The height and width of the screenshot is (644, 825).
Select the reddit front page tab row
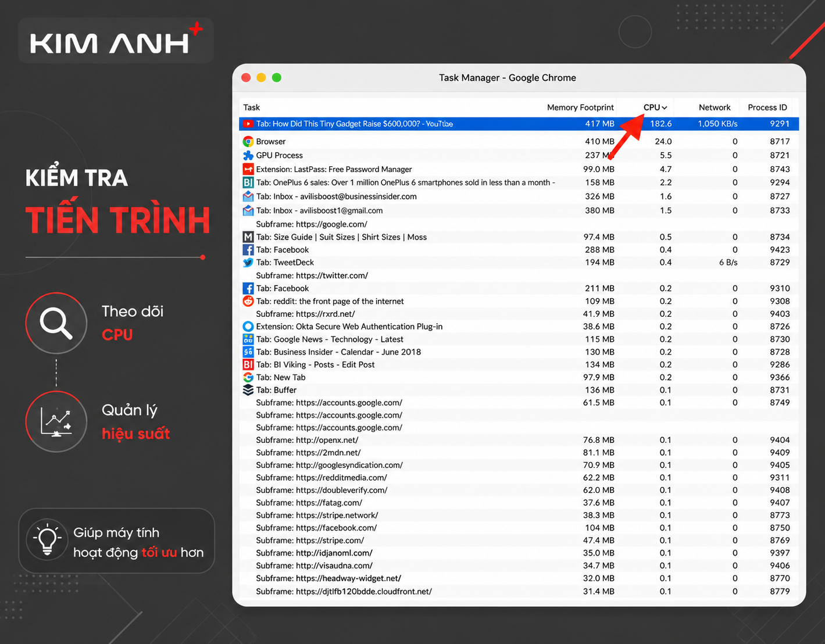[519, 301]
